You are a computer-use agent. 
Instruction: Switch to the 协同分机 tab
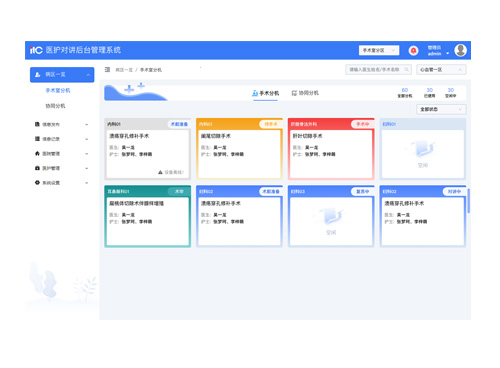[305, 93]
